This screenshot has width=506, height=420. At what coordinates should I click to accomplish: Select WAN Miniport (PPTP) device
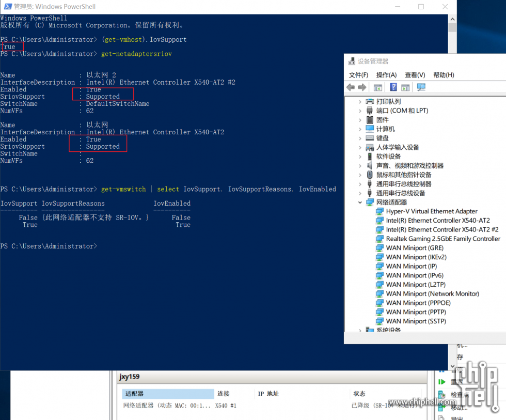tap(416, 312)
